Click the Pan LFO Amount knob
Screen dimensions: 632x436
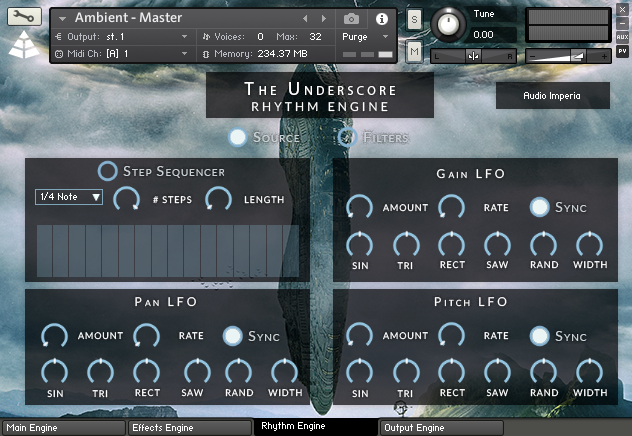[54, 335]
